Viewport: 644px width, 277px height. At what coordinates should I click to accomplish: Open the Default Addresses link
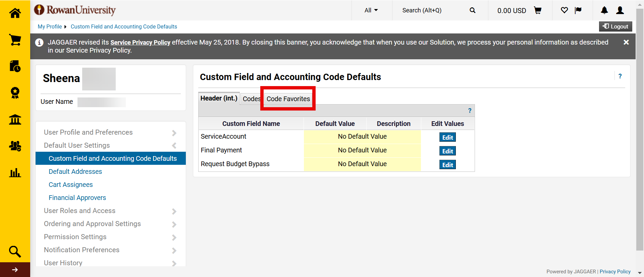[75, 171]
